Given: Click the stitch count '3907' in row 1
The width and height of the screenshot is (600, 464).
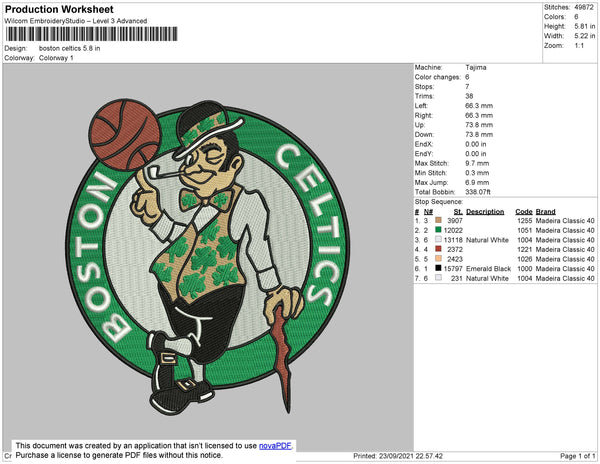Looking at the screenshot, I should (455, 221).
